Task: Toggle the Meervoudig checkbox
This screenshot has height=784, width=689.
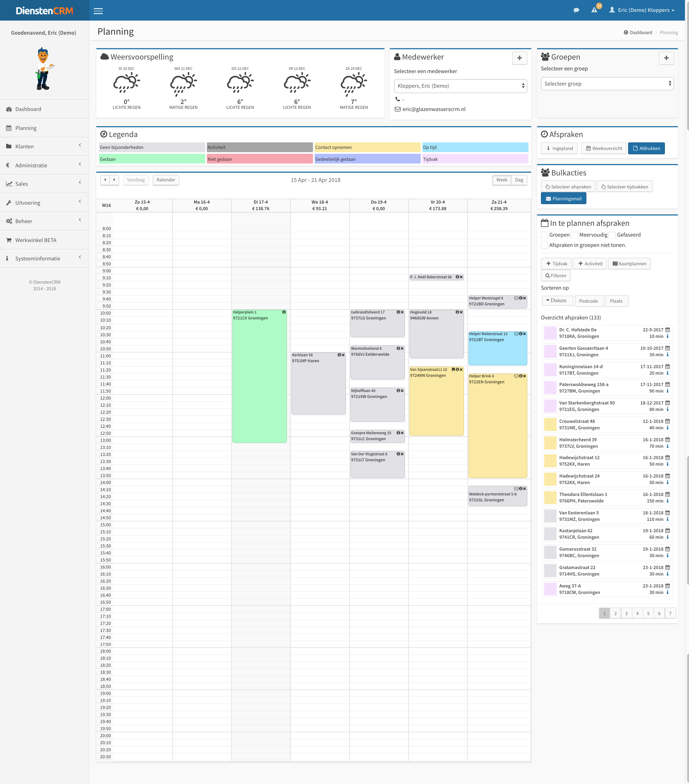Action: coord(574,235)
